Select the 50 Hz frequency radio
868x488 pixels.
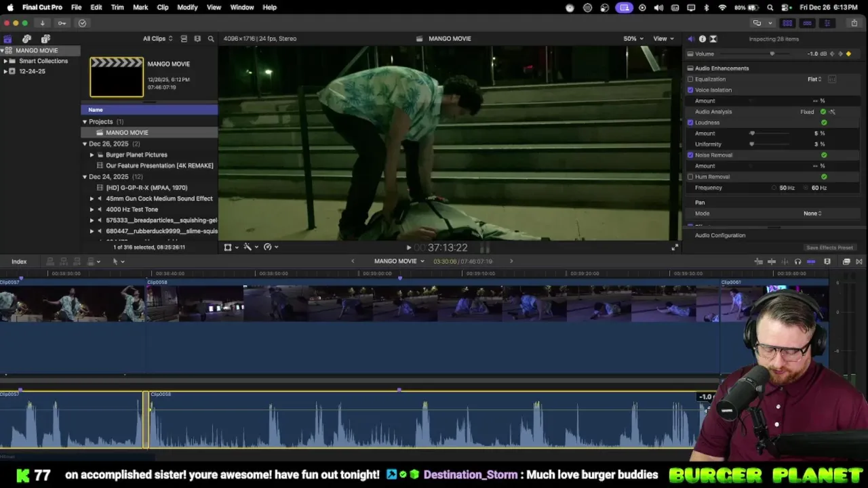(x=774, y=188)
